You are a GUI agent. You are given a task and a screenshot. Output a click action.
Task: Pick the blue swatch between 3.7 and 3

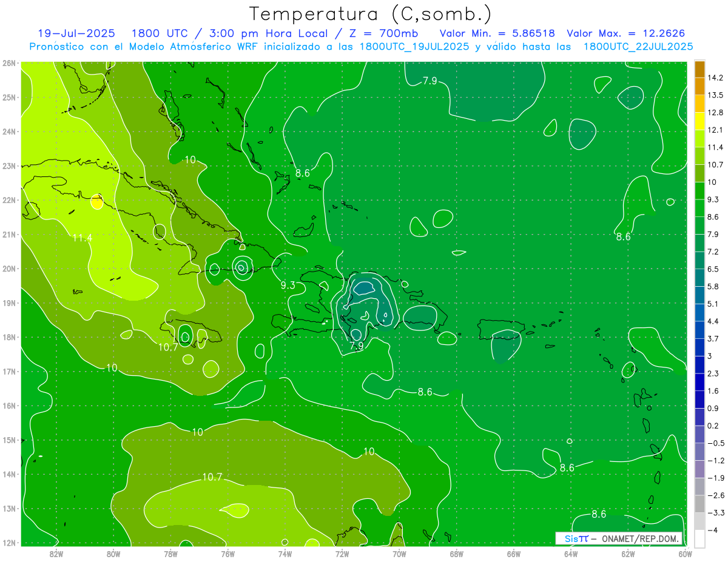point(699,347)
